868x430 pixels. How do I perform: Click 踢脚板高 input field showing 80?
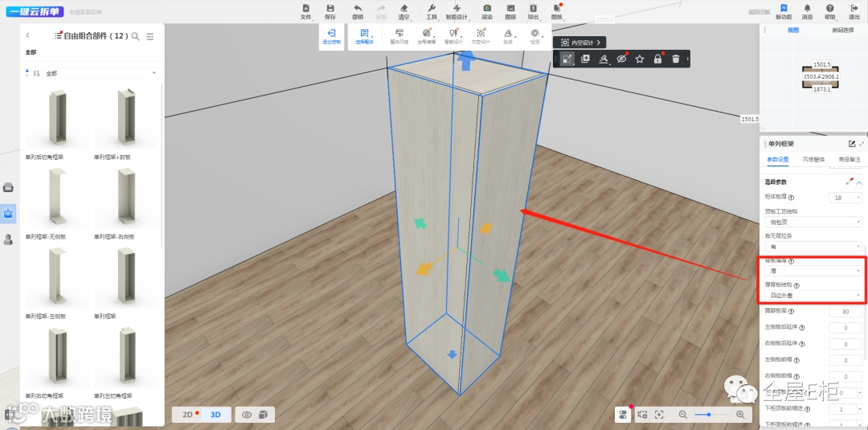click(x=845, y=312)
